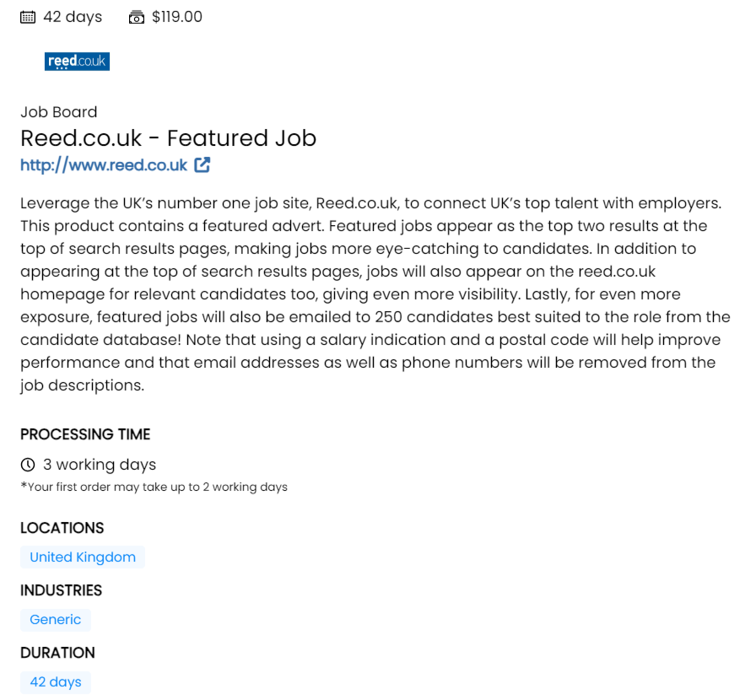The width and height of the screenshot is (745, 700).
Task: Open the http://www.reed.co.uk link
Action: [x=104, y=165]
